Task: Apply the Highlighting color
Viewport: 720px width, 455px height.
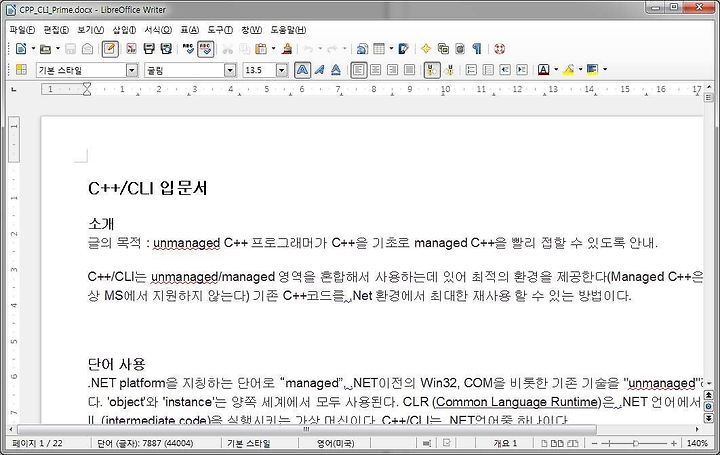Action: pyautogui.click(x=568, y=70)
